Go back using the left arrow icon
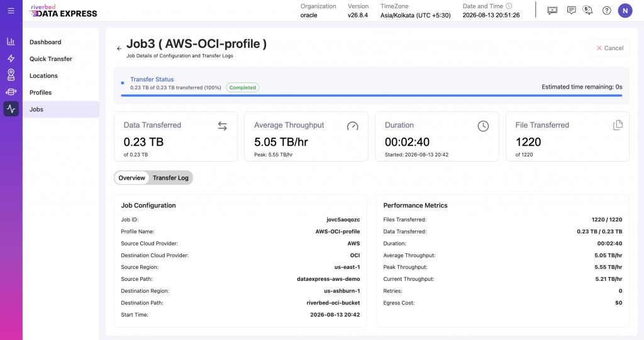 (x=119, y=48)
